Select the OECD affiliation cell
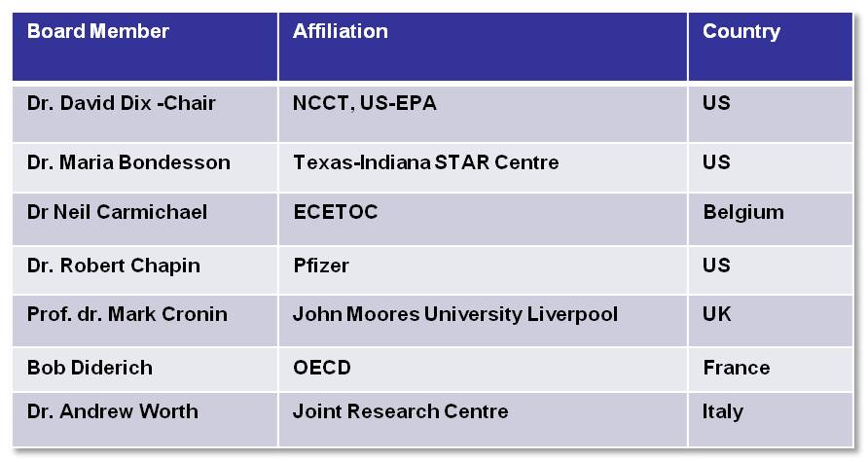 point(322,368)
